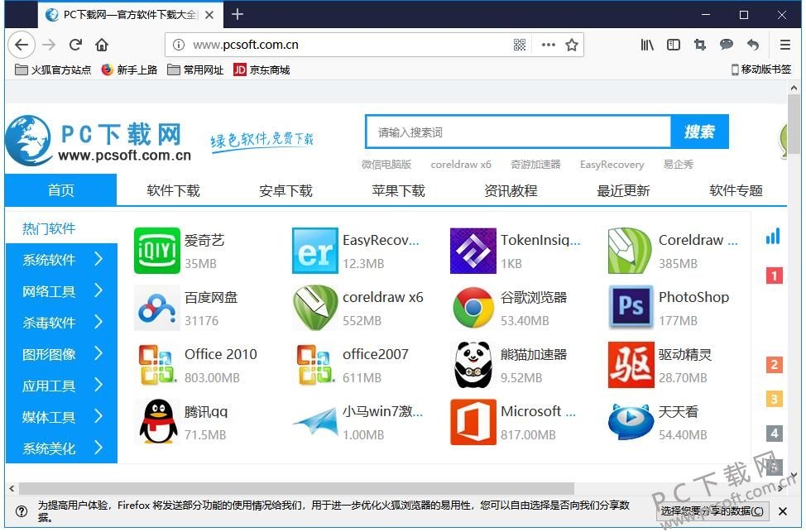
Task: Open the 资讯教程 navigation tab
Action: coord(511,190)
